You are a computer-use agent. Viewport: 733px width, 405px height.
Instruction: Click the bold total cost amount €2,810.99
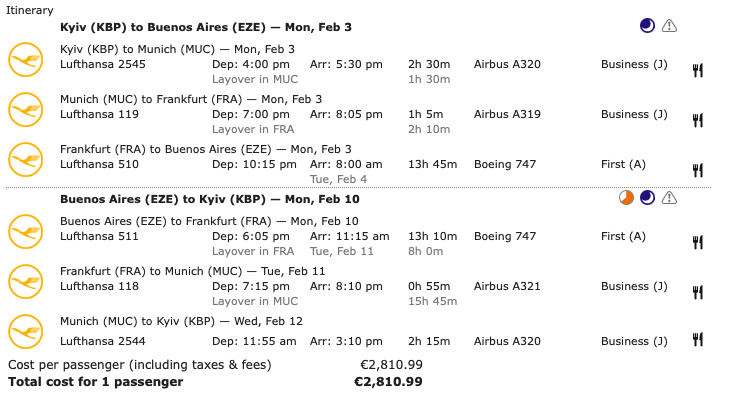(x=388, y=381)
